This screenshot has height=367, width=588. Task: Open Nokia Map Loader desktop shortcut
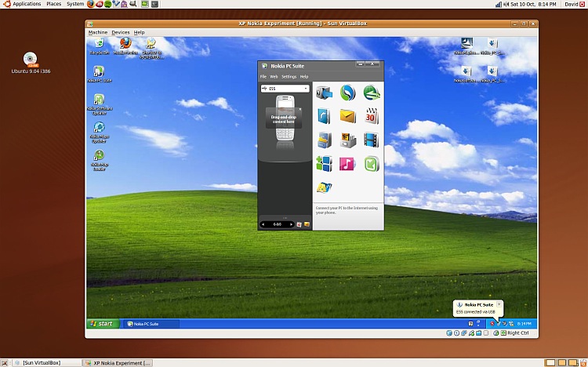(x=99, y=160)
